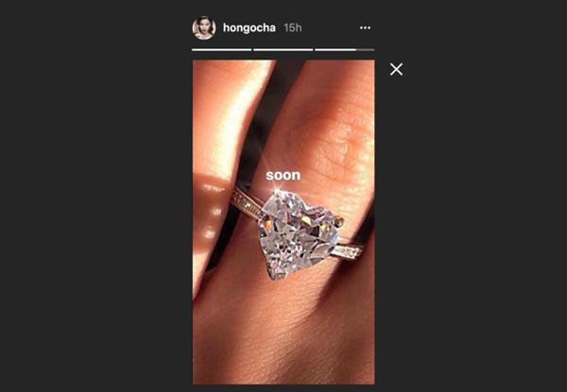Screen dimensions: 567x392
Task: Open hongocha's profile picture avatar
Action: pyautogui.click(x=204, y=27)
